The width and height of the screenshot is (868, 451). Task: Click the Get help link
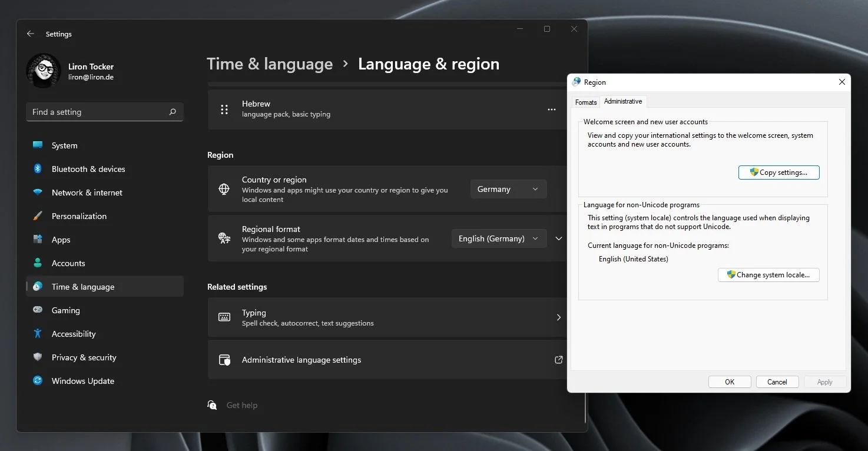pos(242,405)
